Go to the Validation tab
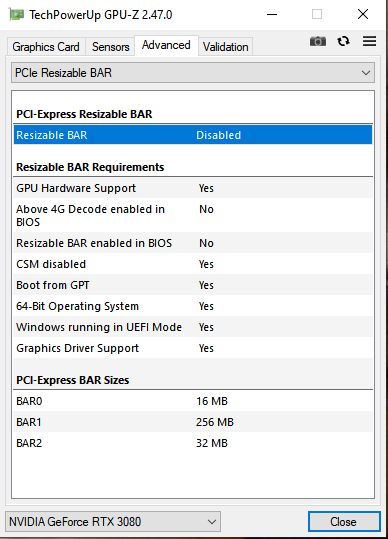 pos(225,47)
